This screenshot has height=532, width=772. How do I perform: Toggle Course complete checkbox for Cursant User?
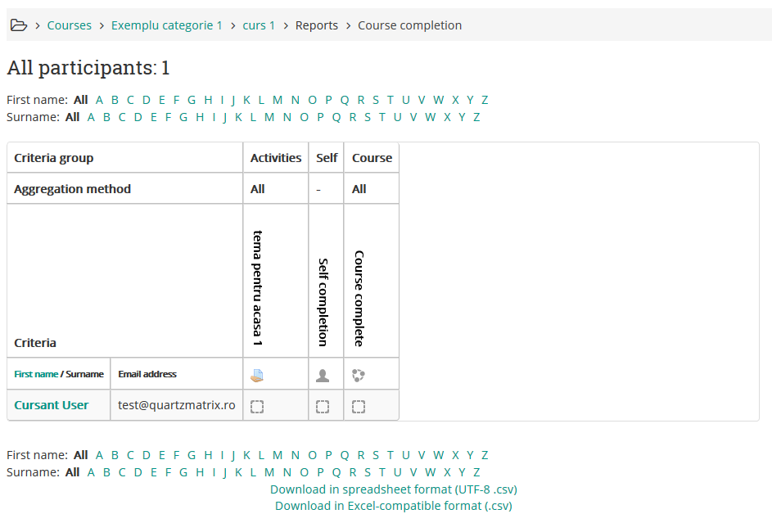pyautogui.click(x=358, y=406)
